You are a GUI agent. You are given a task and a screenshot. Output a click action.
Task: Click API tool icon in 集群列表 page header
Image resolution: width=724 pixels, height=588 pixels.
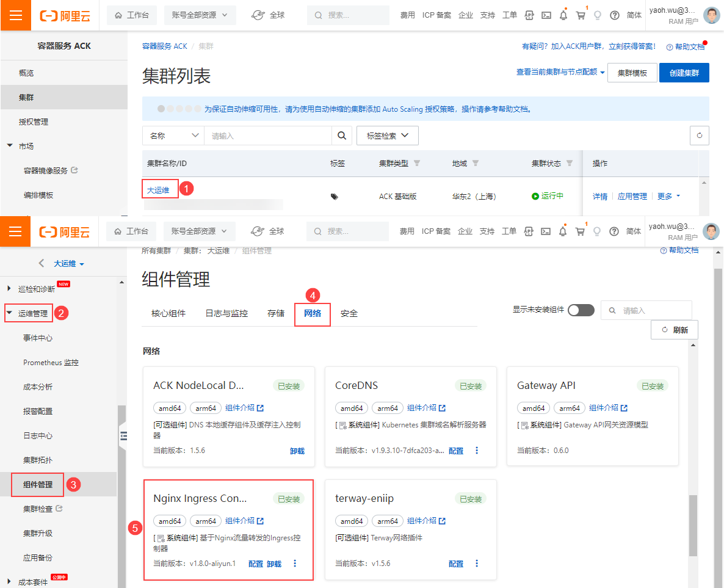(529, 15)
